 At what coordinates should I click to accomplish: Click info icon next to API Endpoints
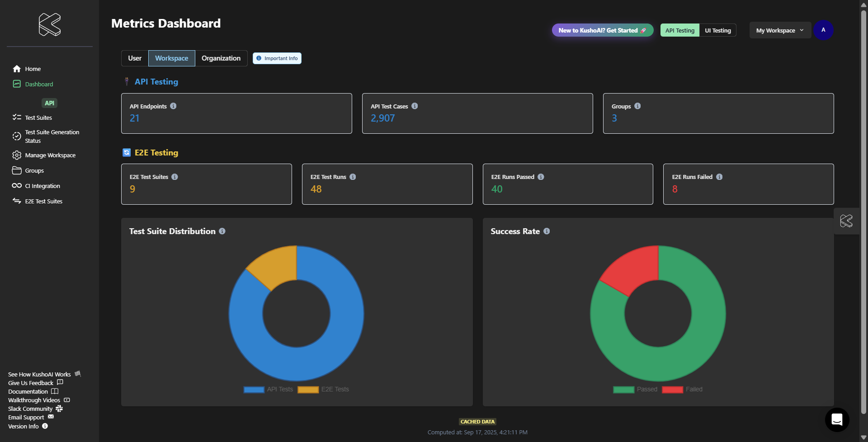click(x=173, y=106)
